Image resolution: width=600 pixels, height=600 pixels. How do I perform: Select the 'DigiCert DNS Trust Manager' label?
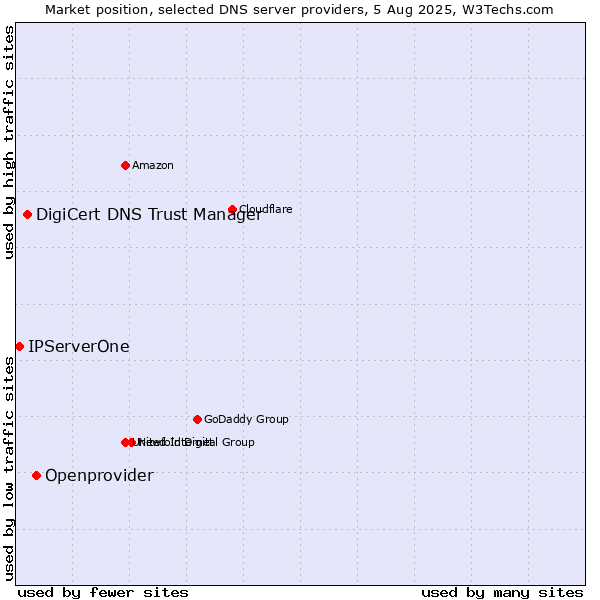149,214
